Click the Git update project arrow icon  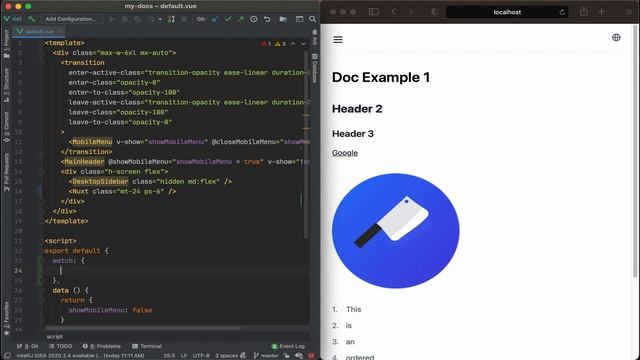tap(215, 19)
